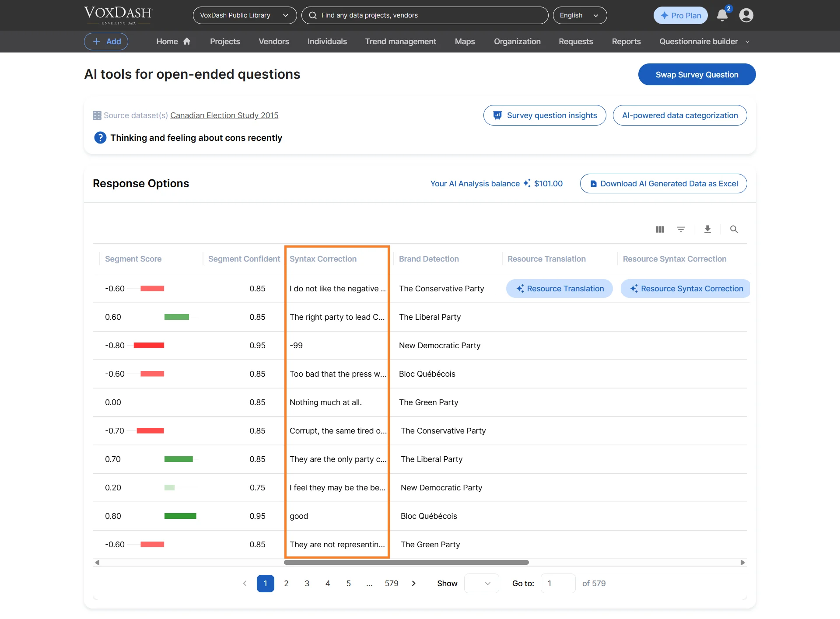Click the horizontal table scrollbar
840x619 pixels.
[406, 563]
